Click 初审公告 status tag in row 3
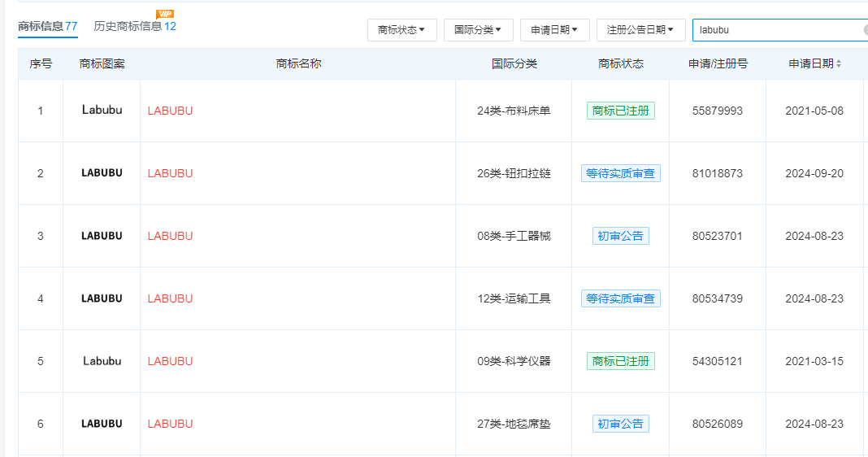 [620, 236]
